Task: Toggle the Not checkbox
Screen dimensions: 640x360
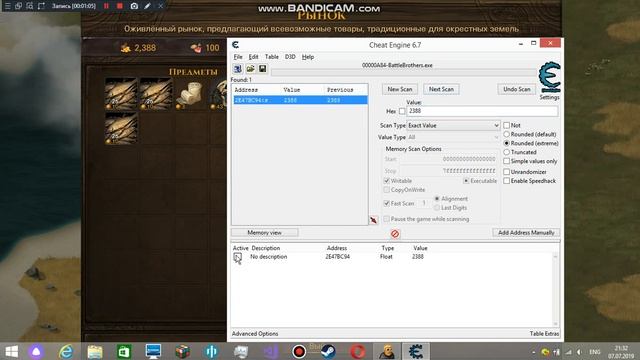Action: pos(507,125)
